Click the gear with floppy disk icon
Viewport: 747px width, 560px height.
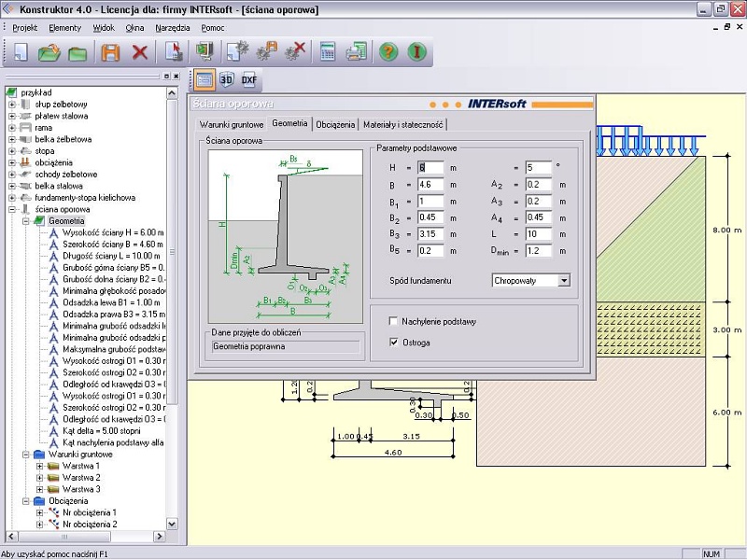[266, 51]
